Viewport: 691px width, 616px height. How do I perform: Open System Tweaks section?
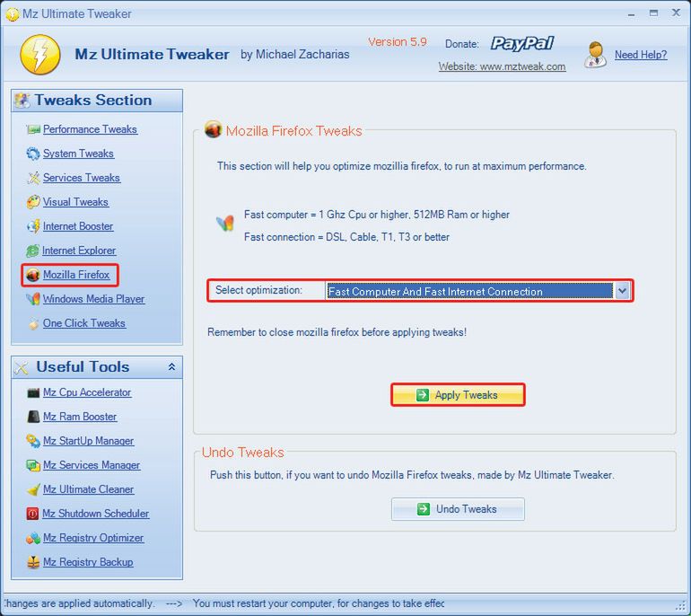(x=78, y=154)
